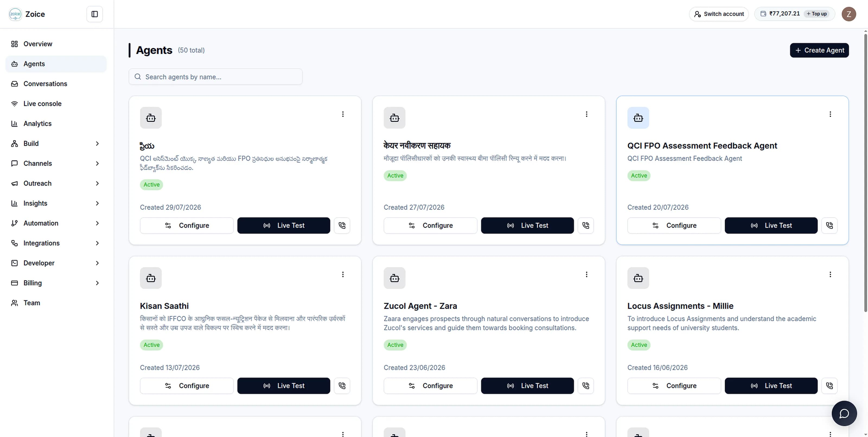868x437 pixels.
Task: Select Agents in sidebar
Action: click(56, 64)
